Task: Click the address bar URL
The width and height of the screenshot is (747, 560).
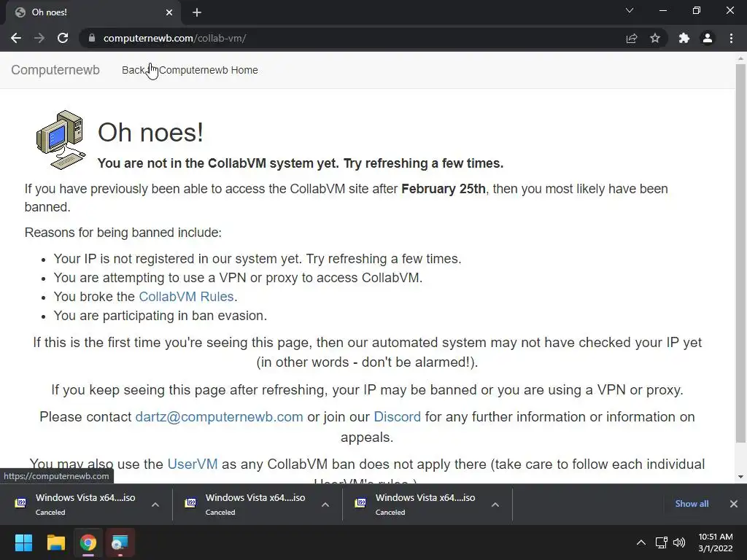Action: 174,38
